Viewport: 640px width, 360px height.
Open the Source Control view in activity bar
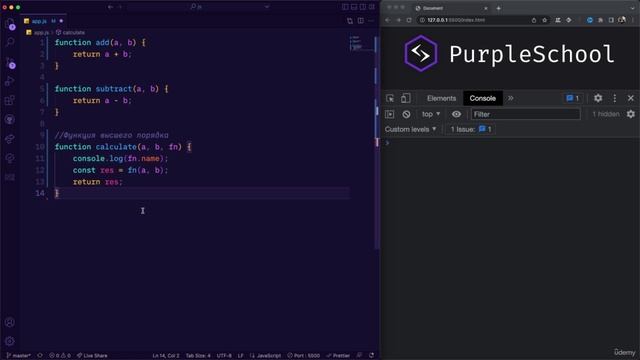point(10,62)
